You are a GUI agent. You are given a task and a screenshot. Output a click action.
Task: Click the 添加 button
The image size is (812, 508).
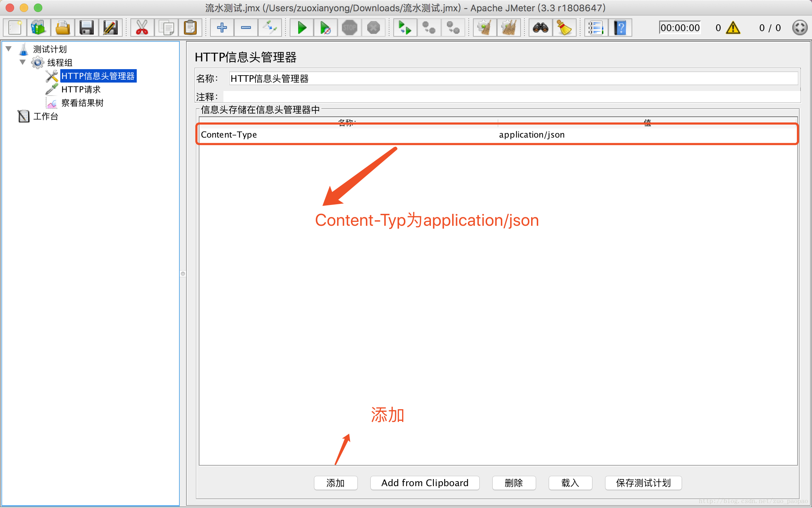tap(336, 483)
